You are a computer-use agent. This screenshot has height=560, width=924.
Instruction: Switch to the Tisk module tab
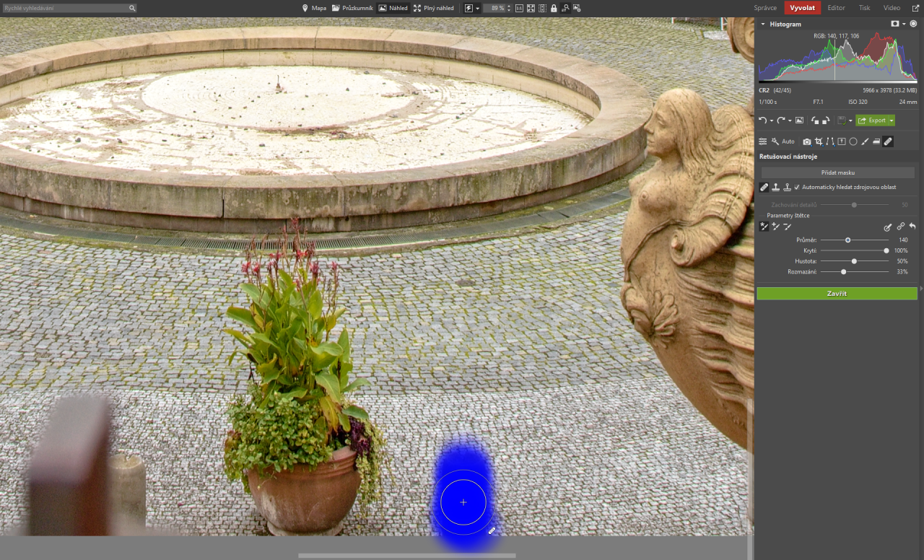pos(864,8)
